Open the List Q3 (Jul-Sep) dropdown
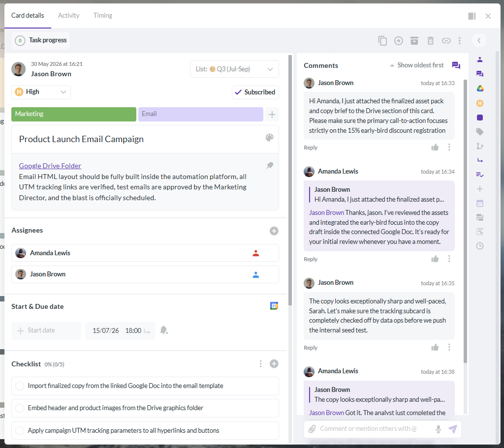This screenshot has height=448, width=504. (234, 69)
